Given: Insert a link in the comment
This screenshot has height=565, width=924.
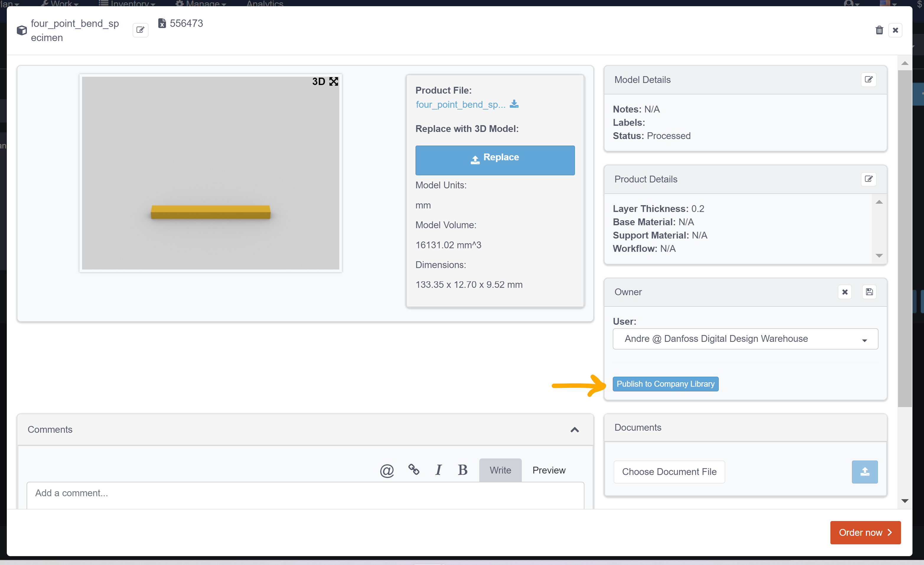Looking at the screenshot, I should (413, 469).
